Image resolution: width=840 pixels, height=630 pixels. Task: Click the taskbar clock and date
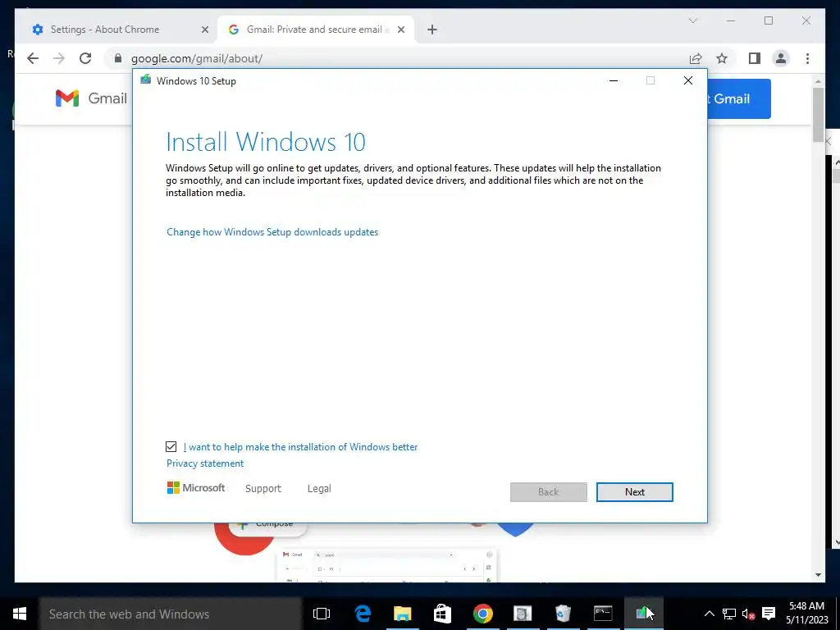(807, 614)
